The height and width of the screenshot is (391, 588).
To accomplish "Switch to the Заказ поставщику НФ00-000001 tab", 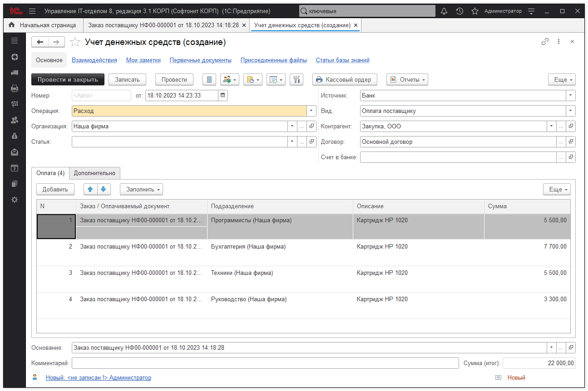I will pyautogui.click(x=163, y=25).
